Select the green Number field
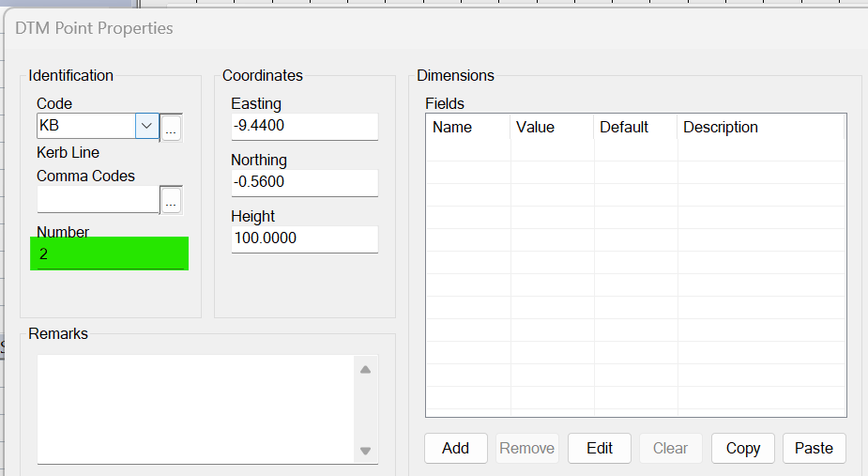This screenshot has width=868, height=476. coord(109,253)
